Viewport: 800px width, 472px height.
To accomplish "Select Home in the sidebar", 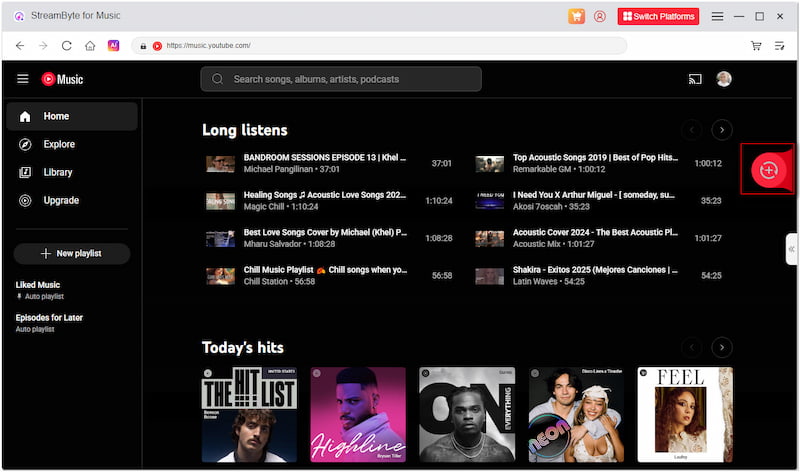I will coord(72,116).
